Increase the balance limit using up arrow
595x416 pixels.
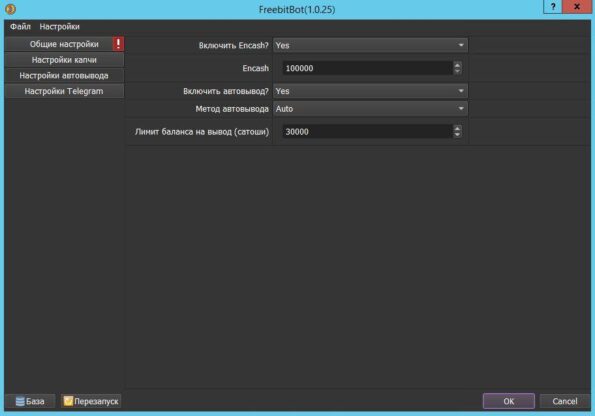coord(457,128)
